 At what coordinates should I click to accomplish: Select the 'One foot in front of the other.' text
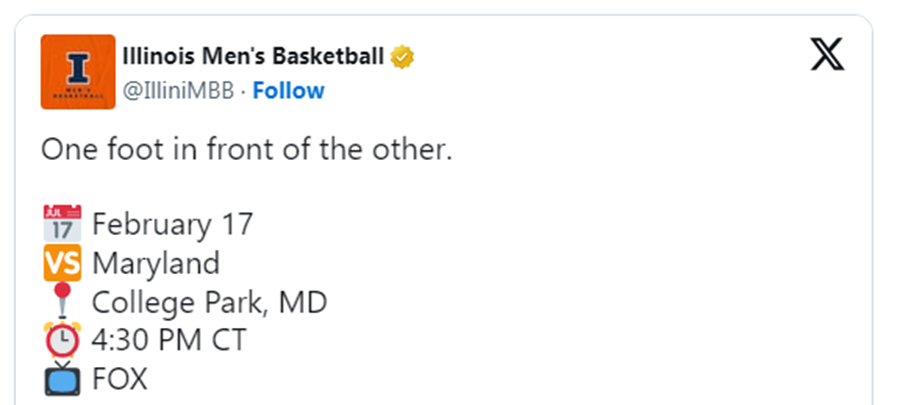click(247, 150)
